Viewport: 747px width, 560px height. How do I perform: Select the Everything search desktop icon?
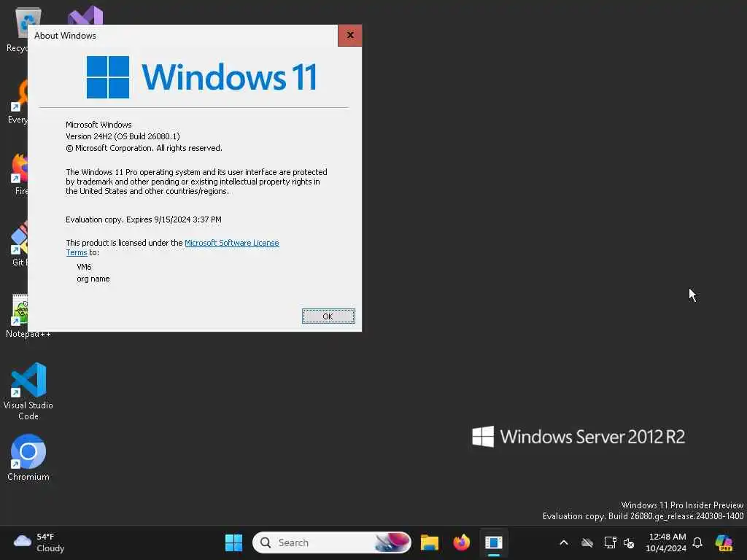coord(18,102)
